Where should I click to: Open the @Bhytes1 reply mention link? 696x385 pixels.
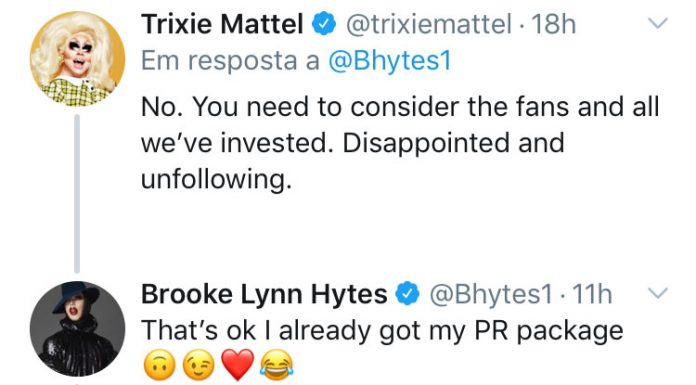tap(390, 61)
